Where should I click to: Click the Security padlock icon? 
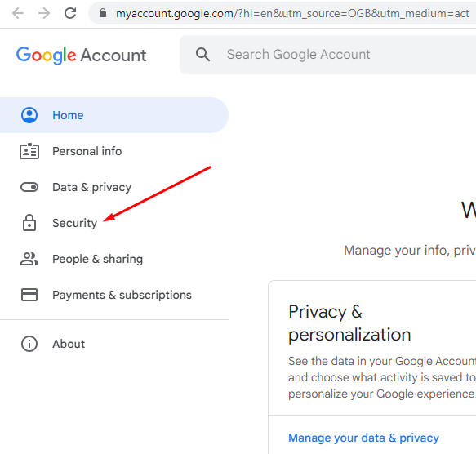click(x=29, y=223)
